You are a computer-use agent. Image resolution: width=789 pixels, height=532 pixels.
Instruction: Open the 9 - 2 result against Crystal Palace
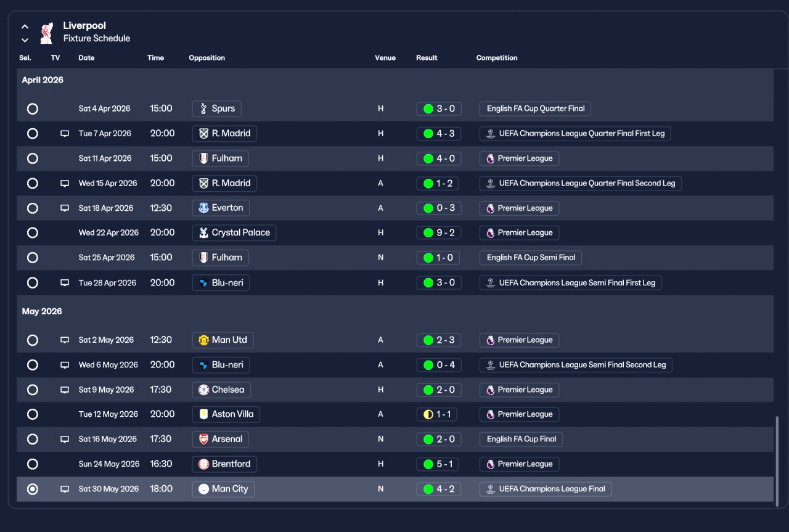[438, 233]
